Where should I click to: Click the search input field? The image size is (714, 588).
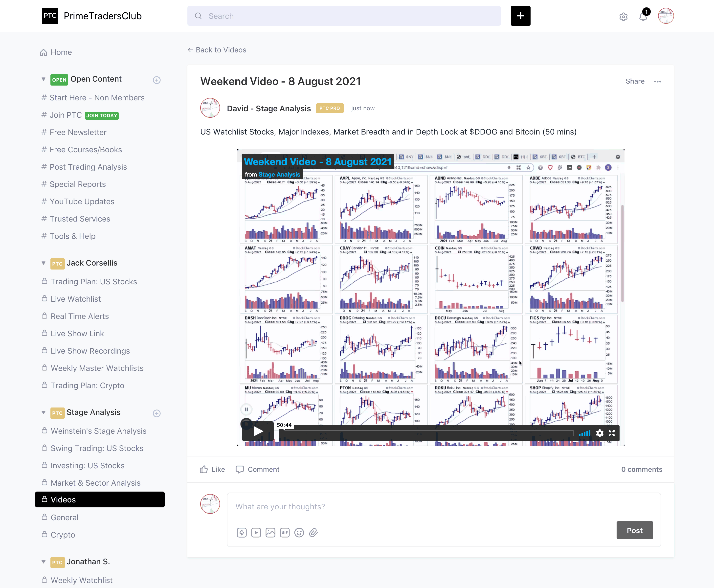coord(344,16)
